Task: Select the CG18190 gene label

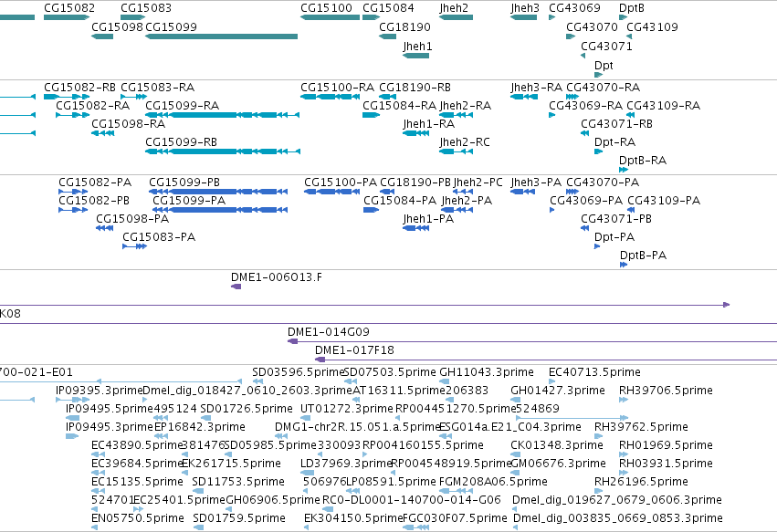Action: (404, 26)
